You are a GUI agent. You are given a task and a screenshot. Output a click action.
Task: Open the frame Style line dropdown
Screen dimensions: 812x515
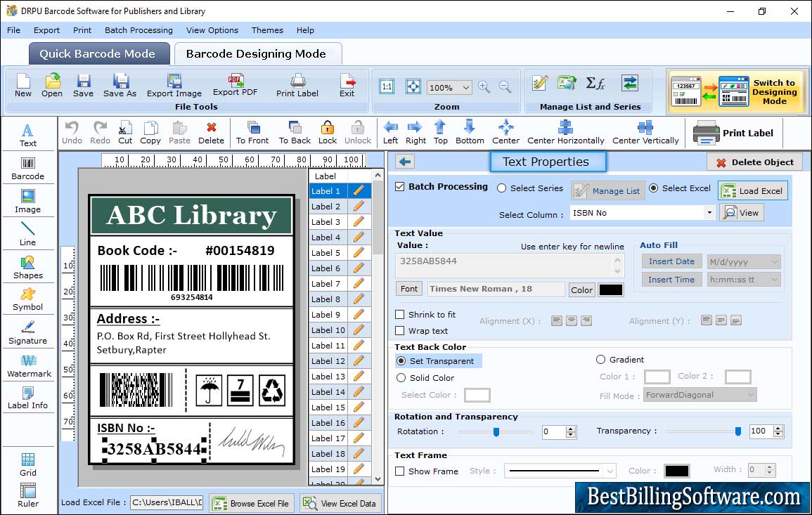click(x=610, y=471)
